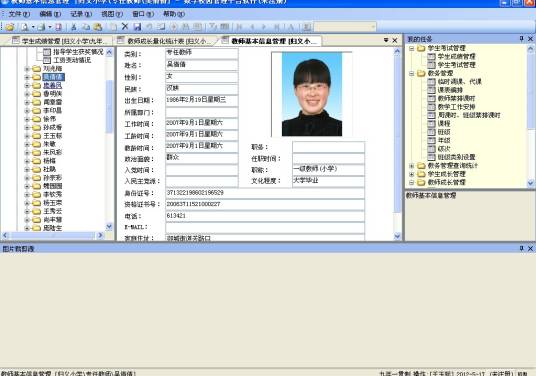Viewport: 536px width, 376px height.
Task: Switch to 学生成绩管理 tab
Action: coord(59,41)
